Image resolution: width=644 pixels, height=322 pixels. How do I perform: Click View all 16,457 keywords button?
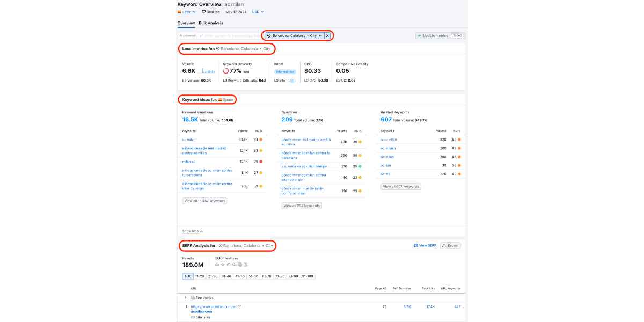tap(204, 201)
